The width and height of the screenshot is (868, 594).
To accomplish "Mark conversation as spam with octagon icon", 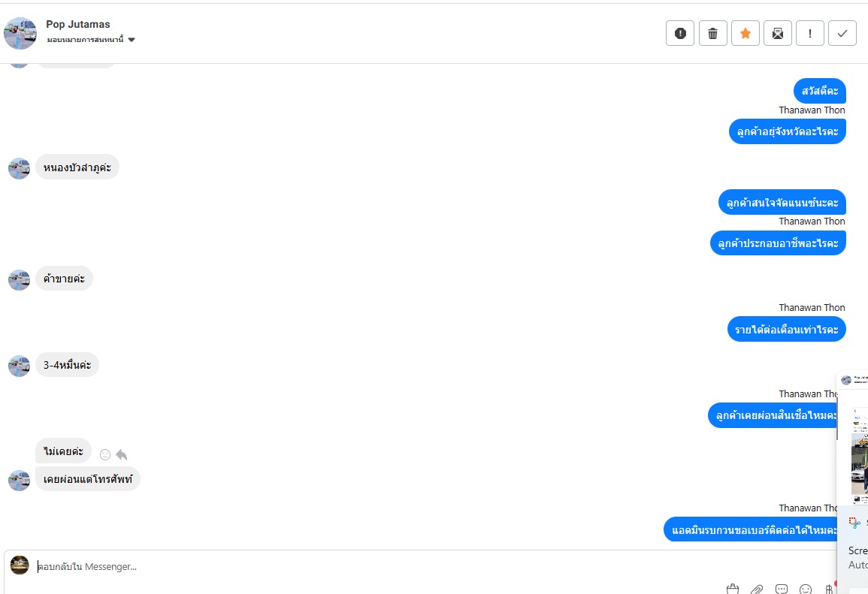I will pos(680,33).
